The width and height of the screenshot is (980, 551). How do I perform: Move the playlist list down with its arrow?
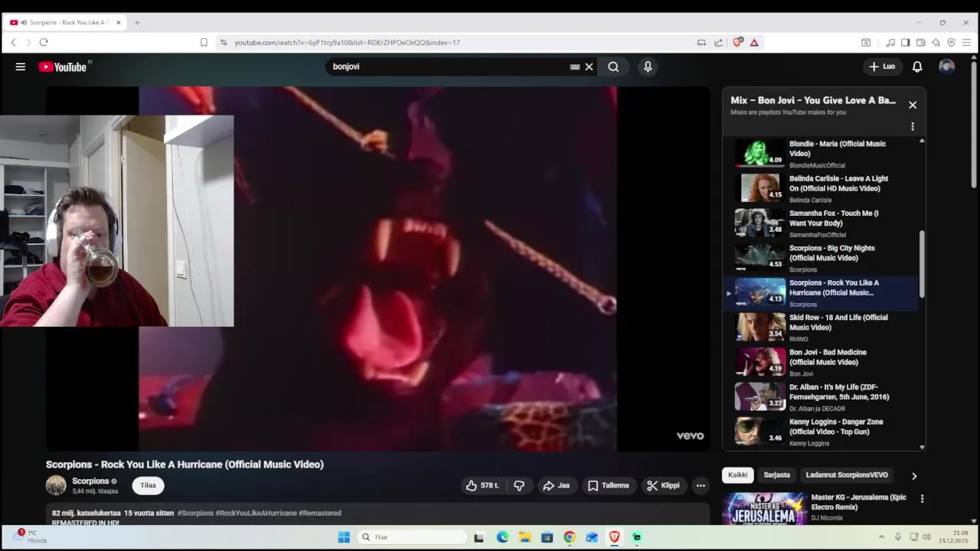click(922, 447)
